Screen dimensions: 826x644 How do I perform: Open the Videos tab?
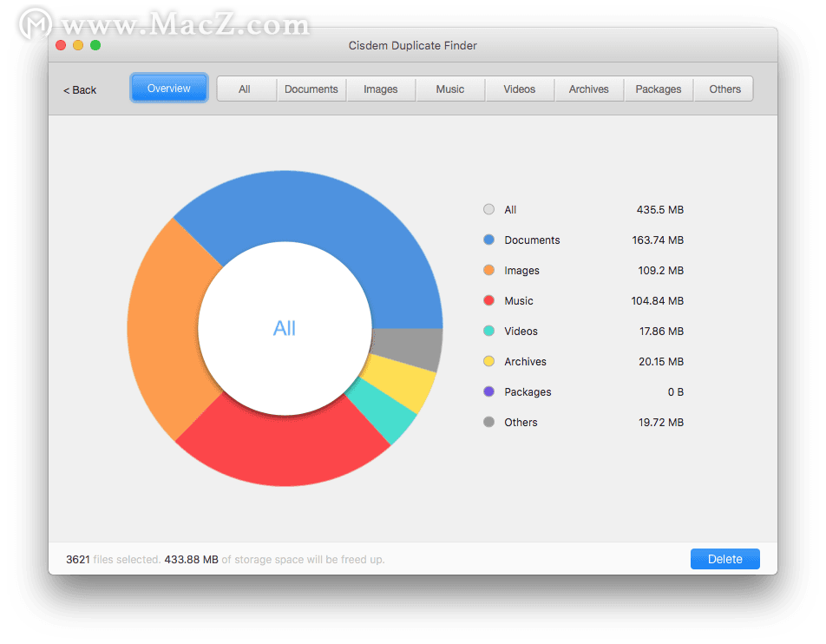[x=520, y=89]
